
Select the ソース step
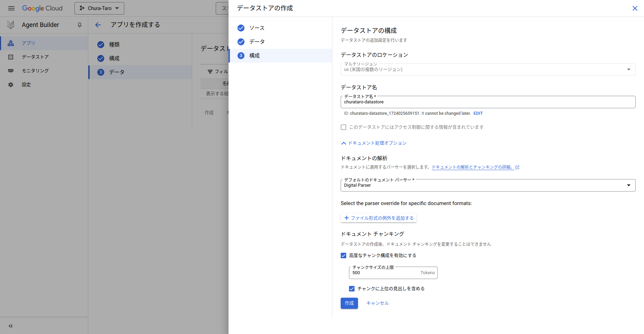tap(280, 28)
